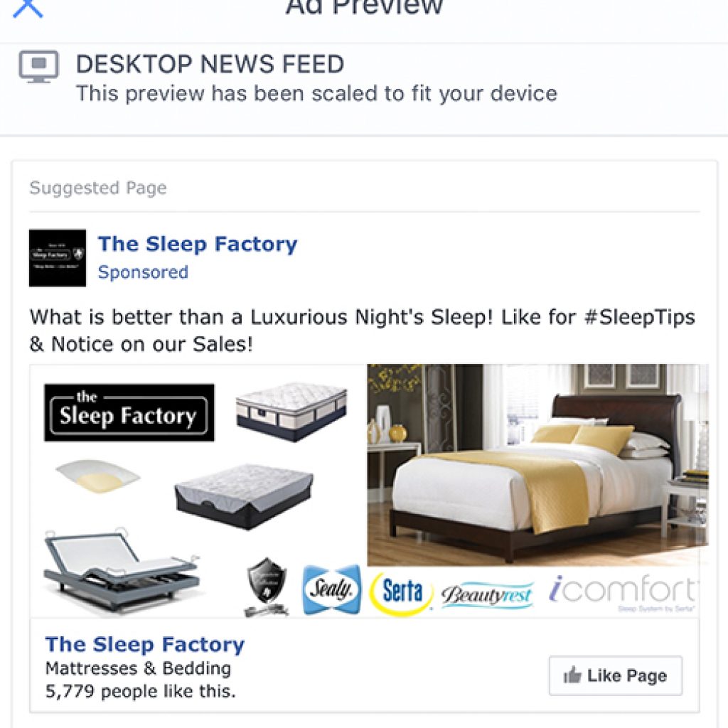Click the Sleep Factory black logo banner
This screenshot has height=728, width=728.
point(129,413)
